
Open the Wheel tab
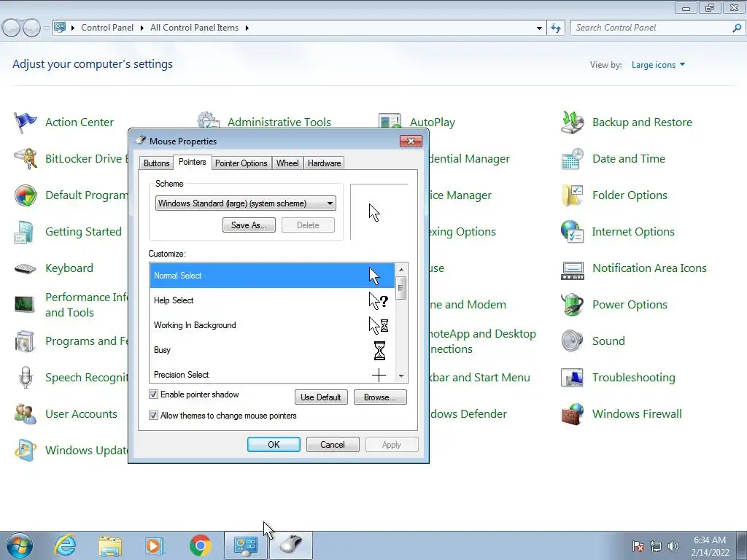click(287, 163)
